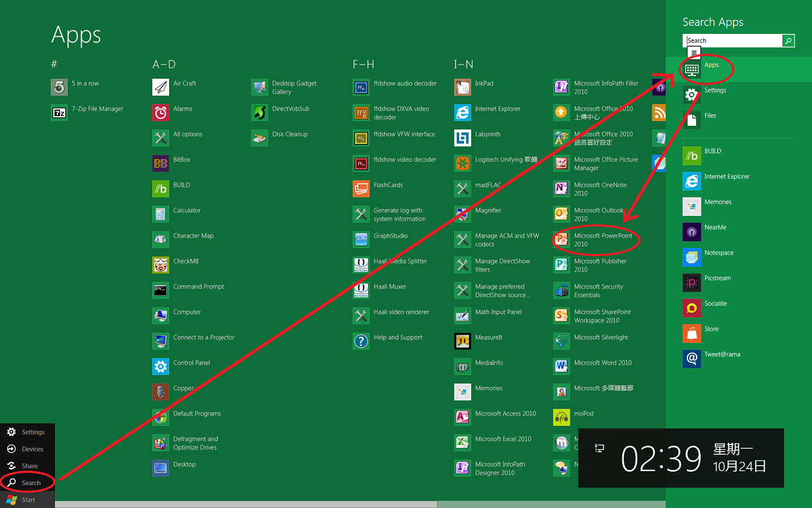Open the Air Craft app
Image resolution: width=812 pixels, height=508 pixels.
click(x=174, y=87)
